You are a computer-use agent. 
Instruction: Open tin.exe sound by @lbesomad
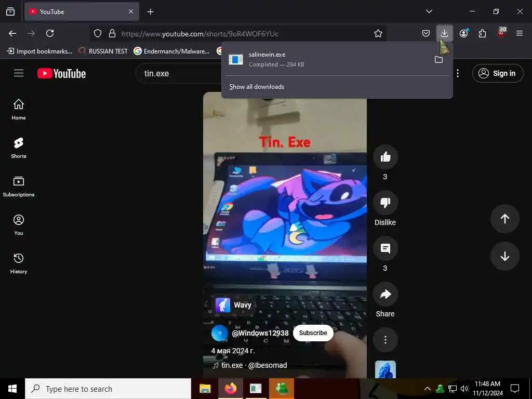pyautogui.click(x=250, y=365)
